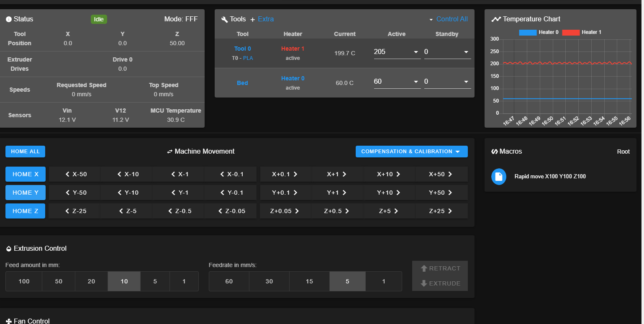Image resolution: width=644 pixels, height=324 pixels.
Task: Move Z axis by -5
Action: coord(127,211)
